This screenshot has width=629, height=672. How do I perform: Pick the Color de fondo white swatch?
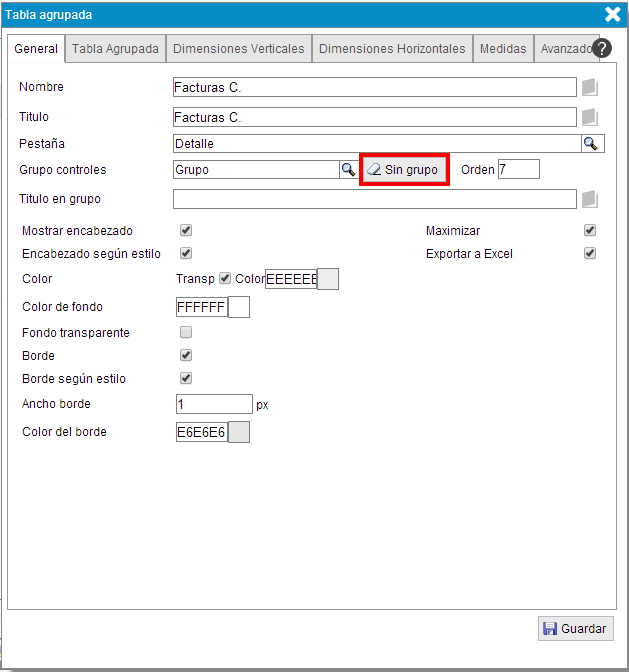click(239, 307)
